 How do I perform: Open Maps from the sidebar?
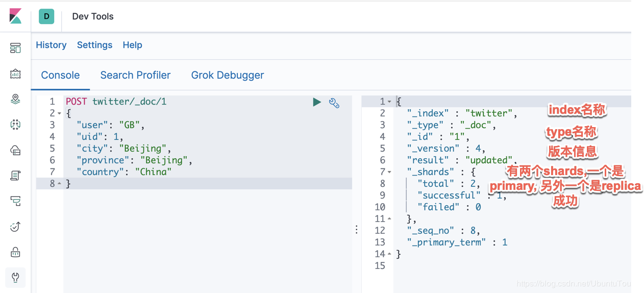15,99
